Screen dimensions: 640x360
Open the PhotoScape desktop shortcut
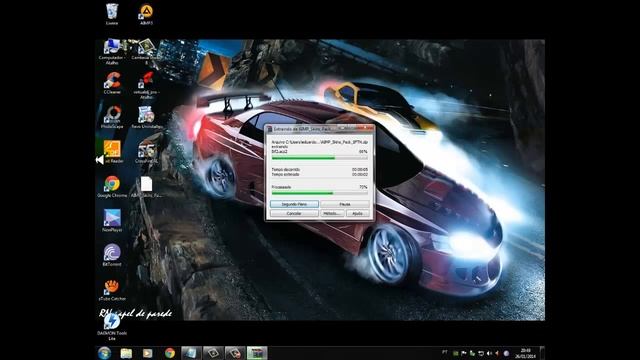(112, 117)
